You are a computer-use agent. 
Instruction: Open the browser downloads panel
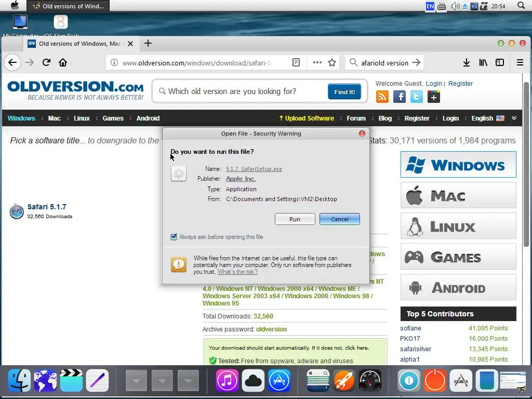click(467, 62)
